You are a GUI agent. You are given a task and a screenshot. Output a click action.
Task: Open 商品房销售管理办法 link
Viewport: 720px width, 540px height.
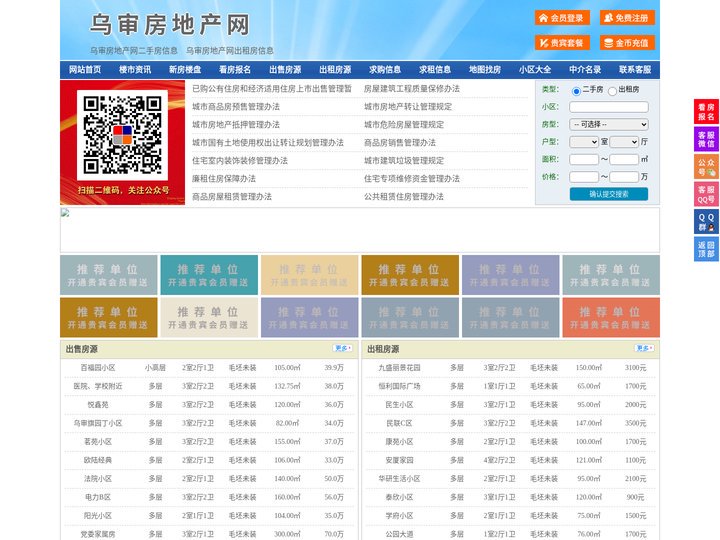click(x=400, y=143)
